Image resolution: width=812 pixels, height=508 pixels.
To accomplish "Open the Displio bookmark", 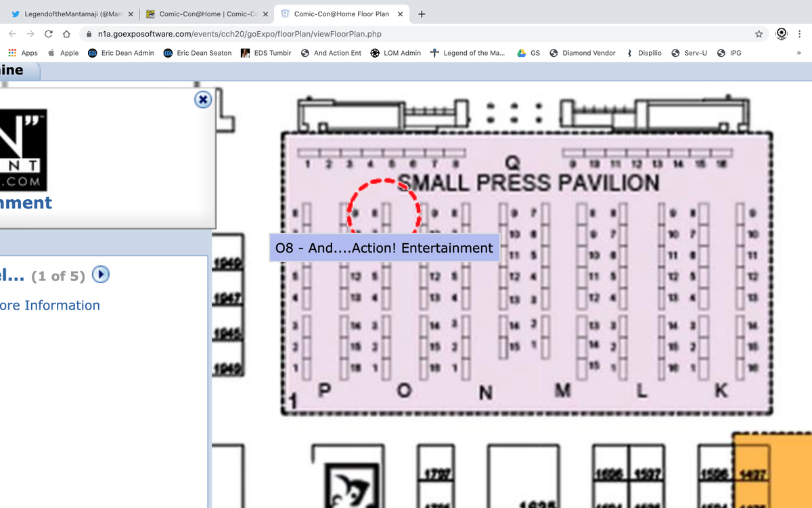I will 644,53.
